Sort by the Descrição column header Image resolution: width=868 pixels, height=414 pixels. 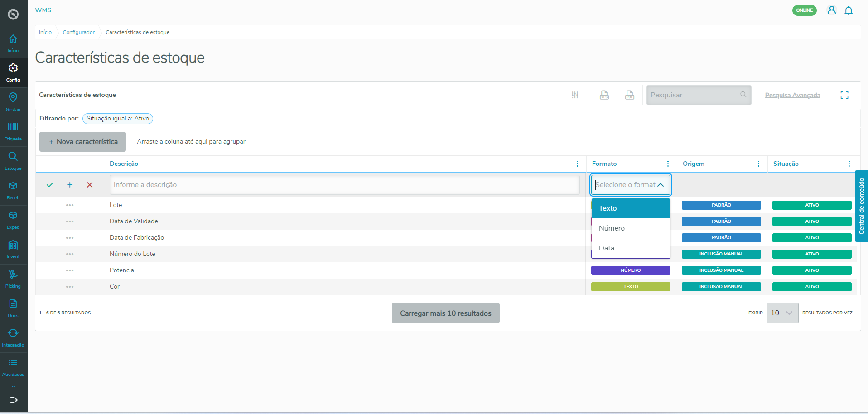coord(124,164)
